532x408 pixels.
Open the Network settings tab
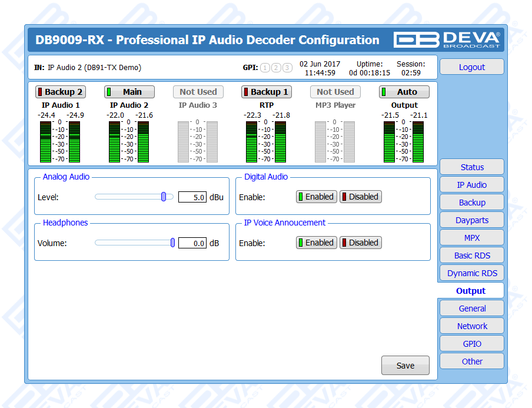[472, 326]
